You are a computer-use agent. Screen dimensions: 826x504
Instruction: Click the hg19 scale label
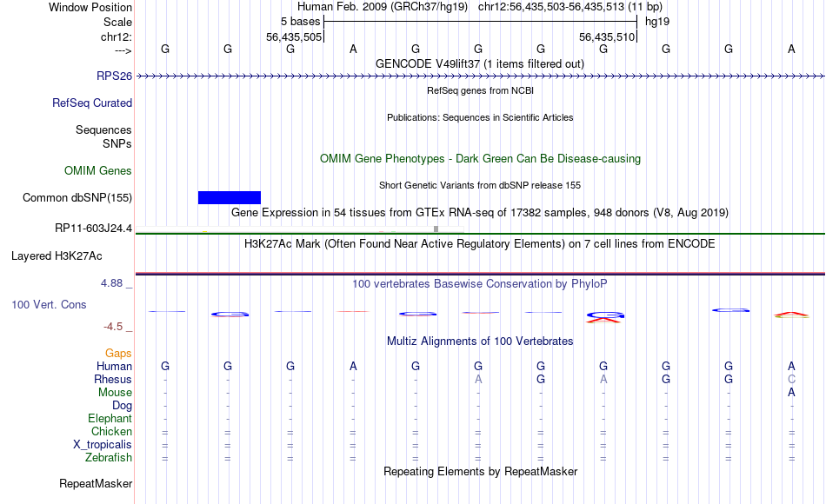click(x=657, y=22)
